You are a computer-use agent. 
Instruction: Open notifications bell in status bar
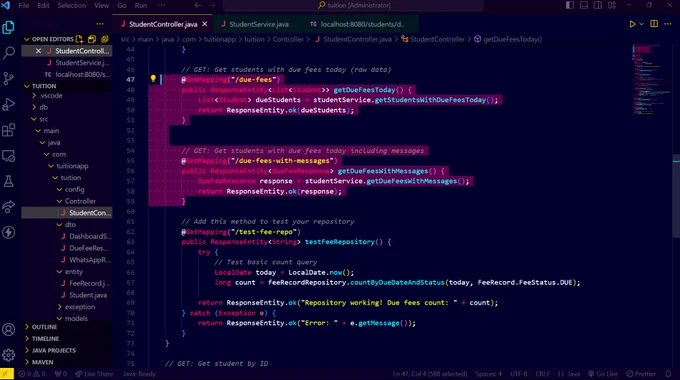668,374
